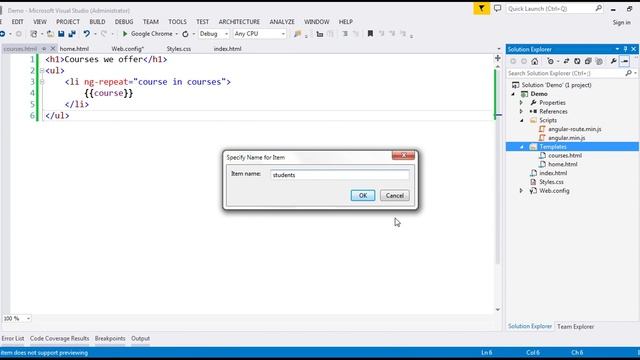The width and height of the screenshot is (640, 360).
Task: Click the magnifier icon in Quick Launch
Action: point(598,8)
